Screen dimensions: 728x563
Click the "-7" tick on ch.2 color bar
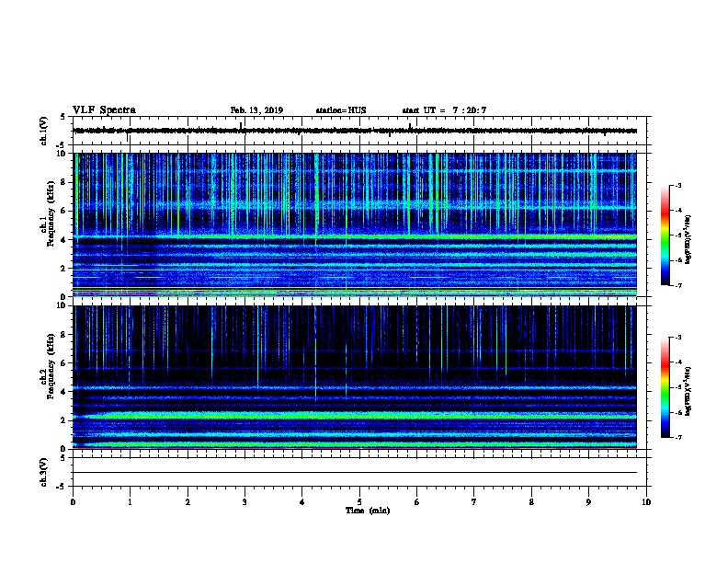pos(677,438)
